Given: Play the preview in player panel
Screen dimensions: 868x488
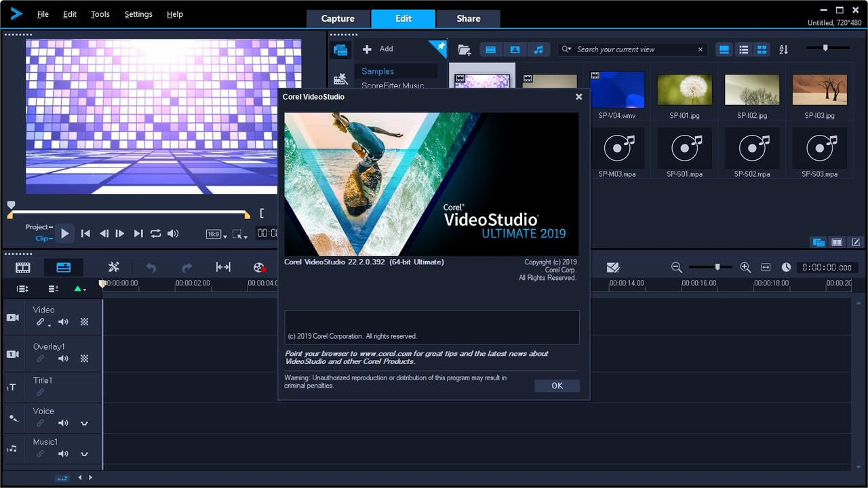Looking at the screenshot, I should click(x=64, y=234).
